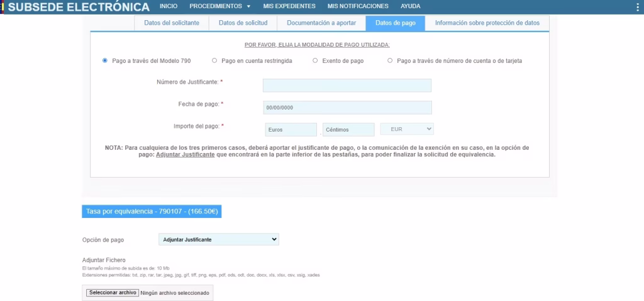Image resolution: width=644 pixels, height=301 pixels.
Task: Click the Opción de pago label
Action: (x=103, y=240)
